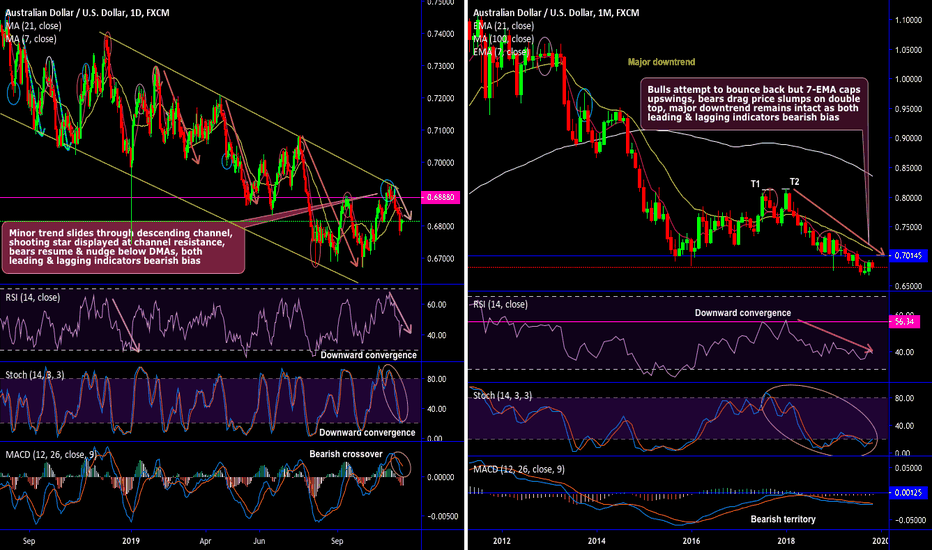This screenshot has width=932, height=550.
Task: Click MA (21, close) legend on daily chart
Action: coord(33,26)
